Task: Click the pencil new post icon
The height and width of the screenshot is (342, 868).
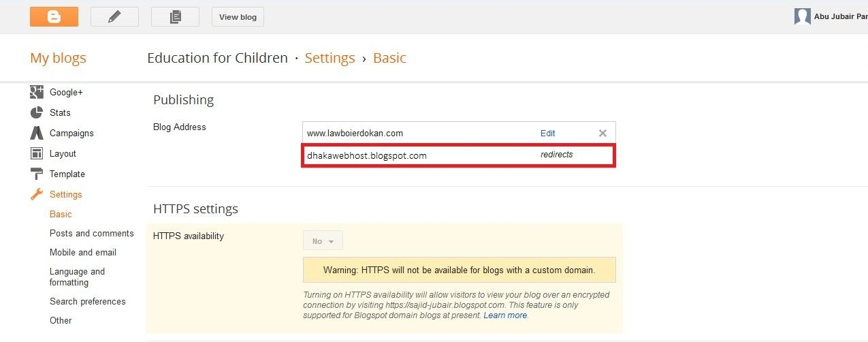Action: tap(114, 17)
